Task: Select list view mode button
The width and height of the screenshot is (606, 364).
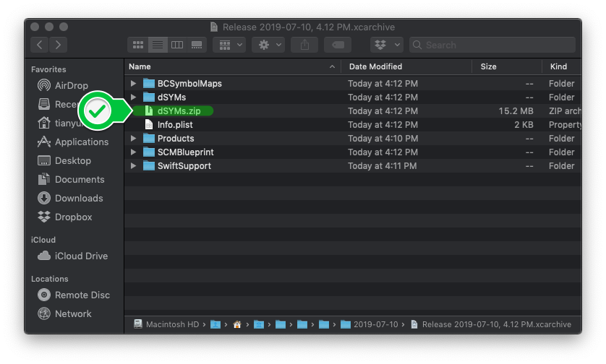Action: coord(157,45)
